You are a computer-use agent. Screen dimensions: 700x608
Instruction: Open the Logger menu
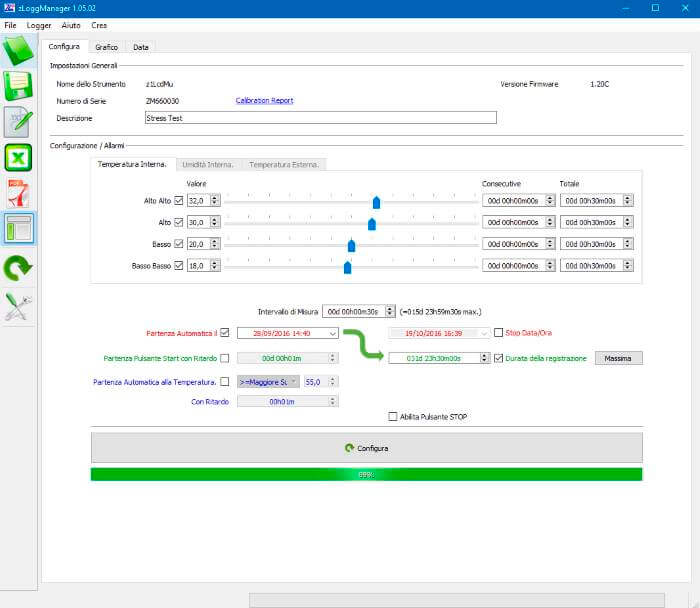click(x=39, y=23)
